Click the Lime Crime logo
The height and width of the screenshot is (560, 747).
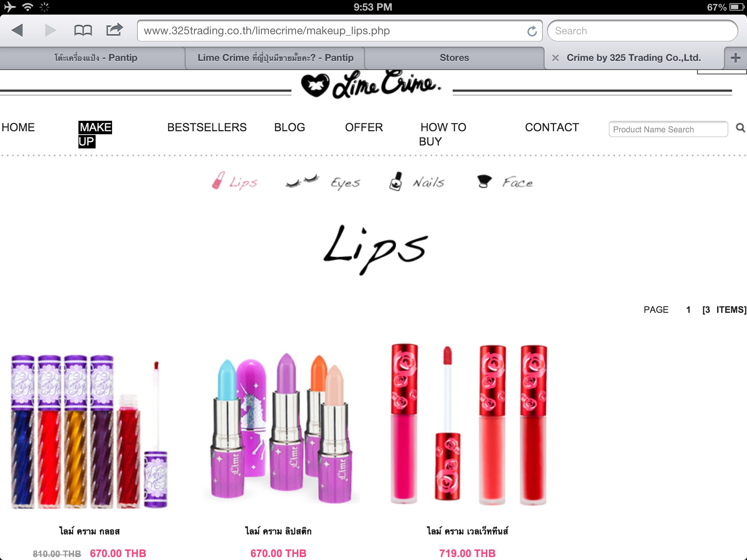point(371,85)
